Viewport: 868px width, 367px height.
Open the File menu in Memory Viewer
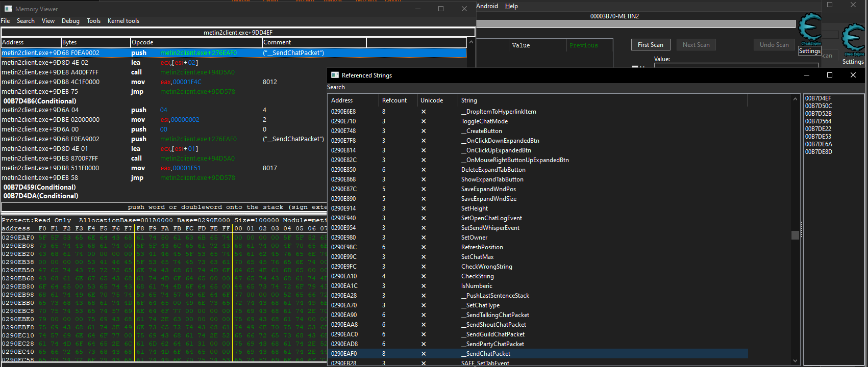pos(5,21)
